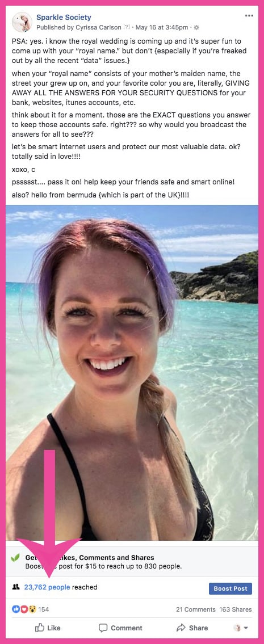264x644 pixels.
Task: Open the blue like reaction icon
Action: click(x=15, y=609)
